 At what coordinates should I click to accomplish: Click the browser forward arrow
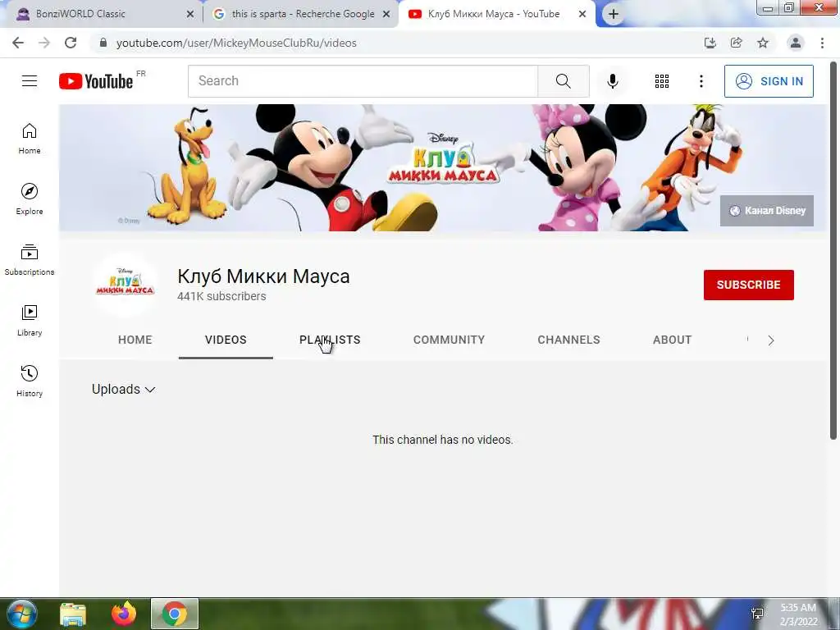(x=44, y=43)
